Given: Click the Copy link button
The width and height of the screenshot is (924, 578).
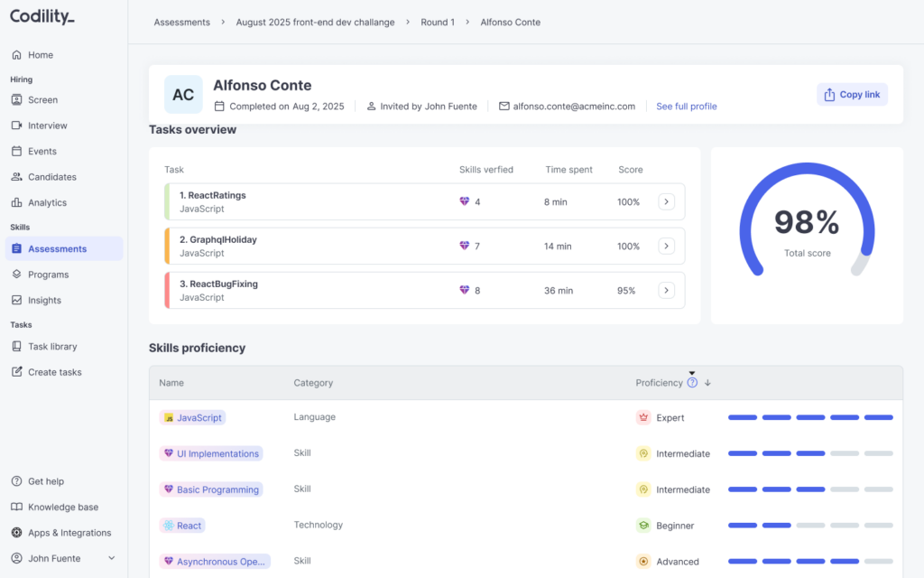Looking at the screenshot, I should pyautogui.click(x=852, y=94).
